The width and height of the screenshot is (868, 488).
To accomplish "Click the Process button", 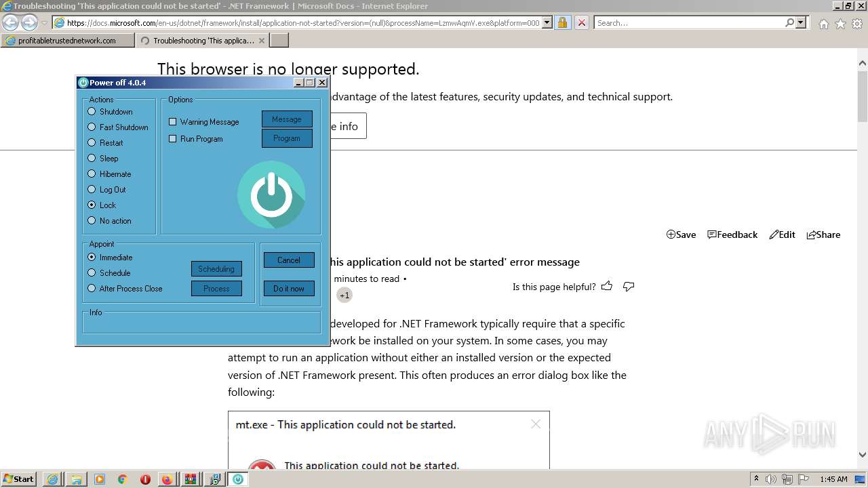I will point(216,289).
